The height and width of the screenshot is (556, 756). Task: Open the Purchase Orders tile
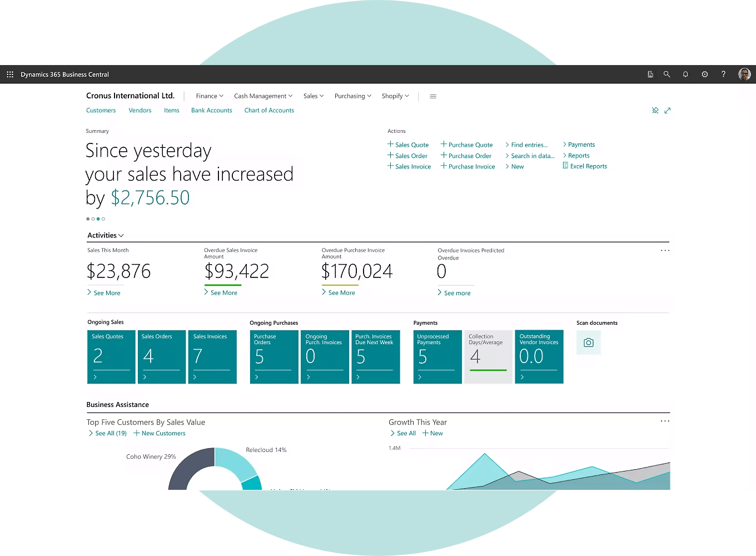coord(275,357)
